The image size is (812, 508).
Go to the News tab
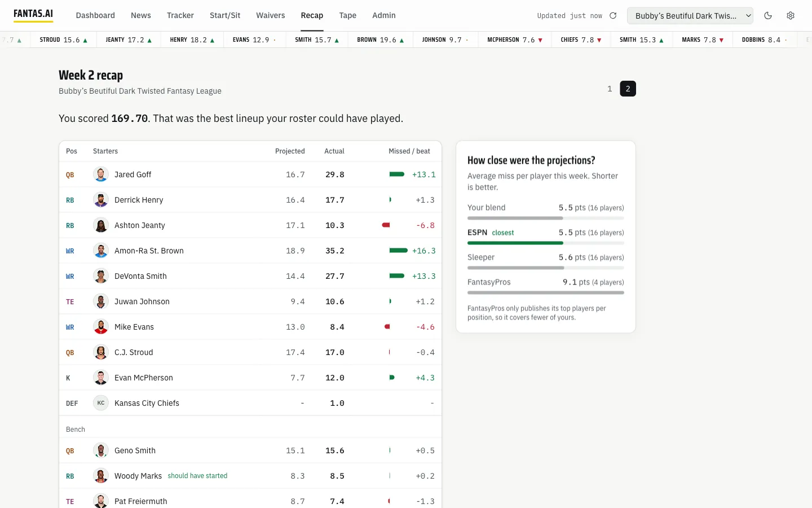pos(141,15)
